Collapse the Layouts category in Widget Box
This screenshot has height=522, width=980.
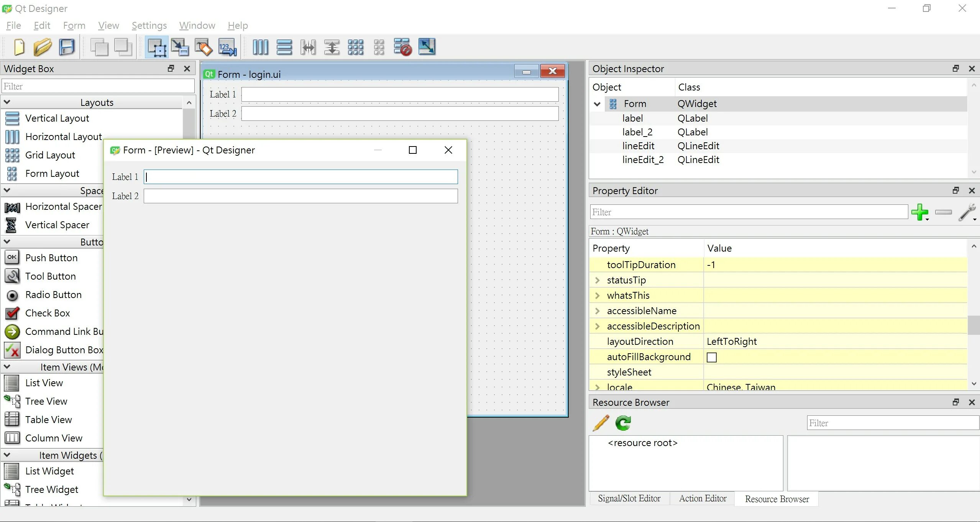click(7, 102)
